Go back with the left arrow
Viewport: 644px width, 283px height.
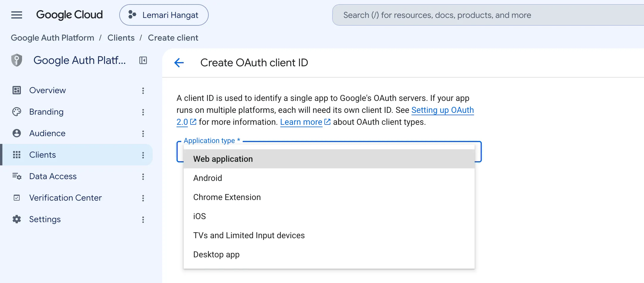pyautogui.click(x=179, y=63)
